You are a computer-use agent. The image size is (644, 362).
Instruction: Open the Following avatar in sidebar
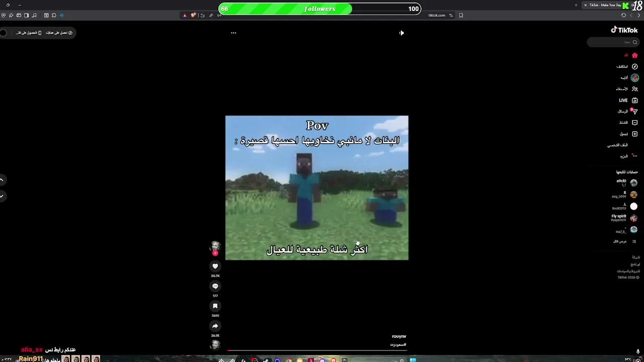coord(635,78)
